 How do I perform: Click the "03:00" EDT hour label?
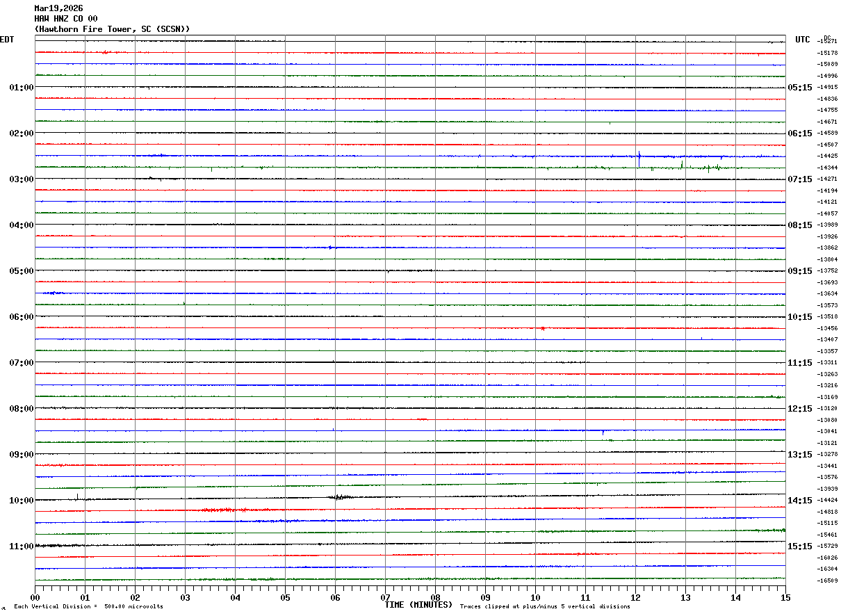pos(22,179)
